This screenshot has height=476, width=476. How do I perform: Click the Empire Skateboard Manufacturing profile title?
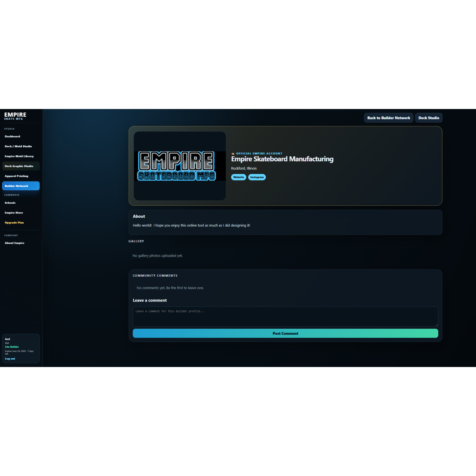[282, 159]
